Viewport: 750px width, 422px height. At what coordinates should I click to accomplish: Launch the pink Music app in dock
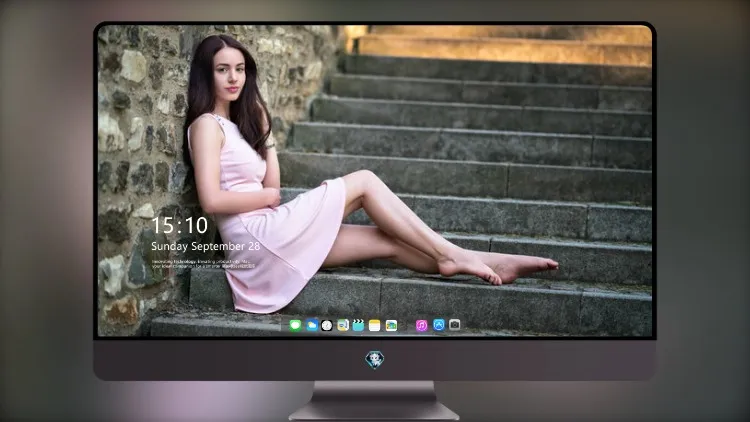(421, 325)
